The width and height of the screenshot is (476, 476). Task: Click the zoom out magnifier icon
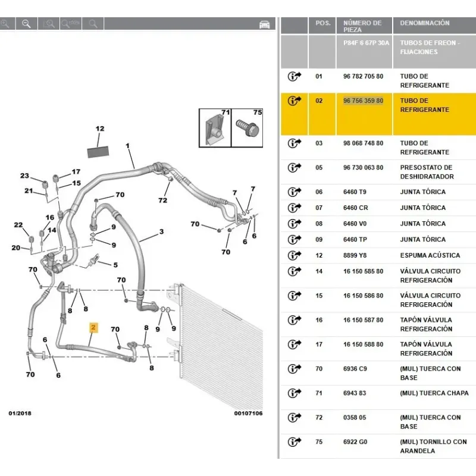(x=26, y=23)
